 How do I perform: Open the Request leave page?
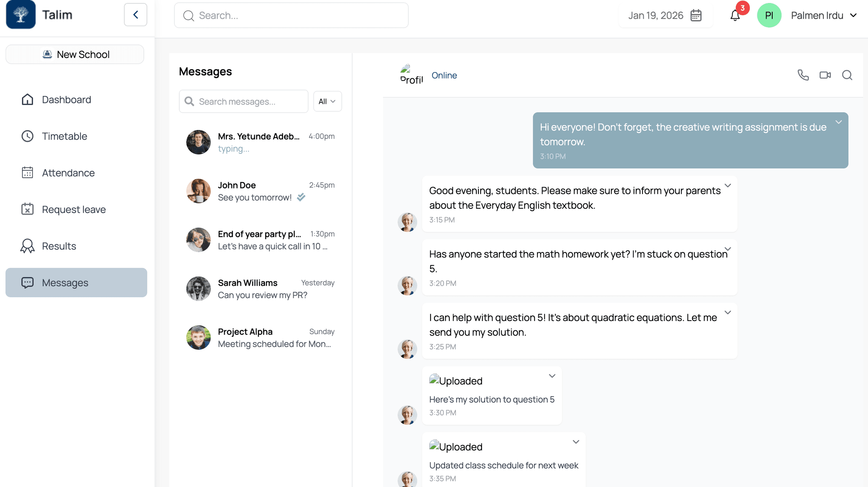pos(74,210)
